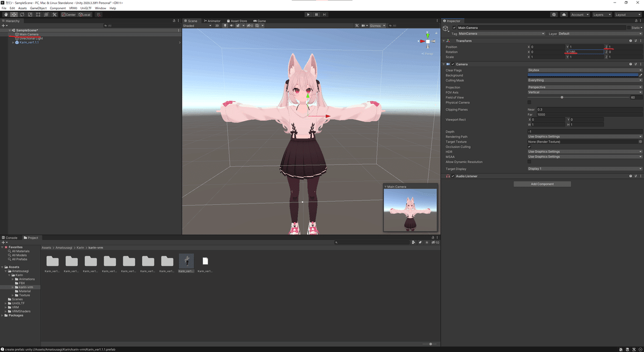Select the combined Transform tool
Image resolution: width=644 pixels, height=352 pixels.
point(46,14)
